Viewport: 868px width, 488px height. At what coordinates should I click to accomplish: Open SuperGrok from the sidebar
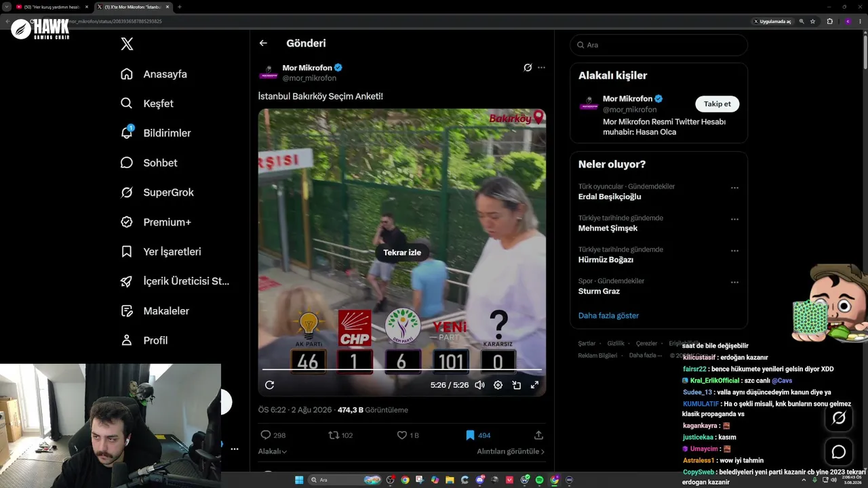coord(157,192)
